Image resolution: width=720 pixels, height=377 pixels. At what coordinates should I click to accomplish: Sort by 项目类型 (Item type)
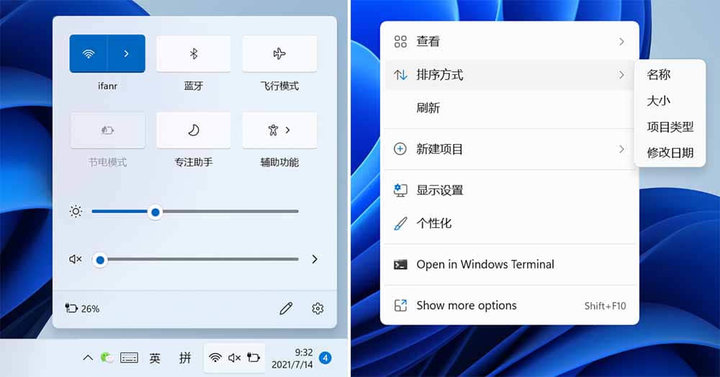pyautogui.click(x=670, y=127)
